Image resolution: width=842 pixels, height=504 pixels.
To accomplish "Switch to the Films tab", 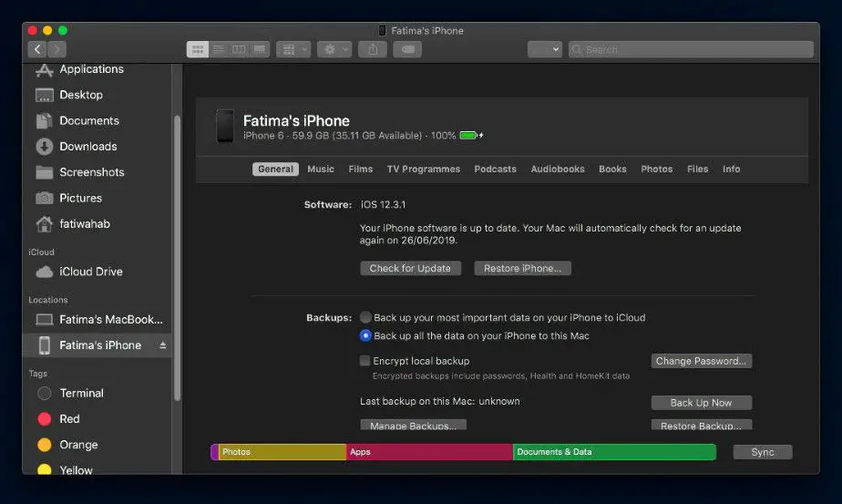I will (x=360, y=170).
